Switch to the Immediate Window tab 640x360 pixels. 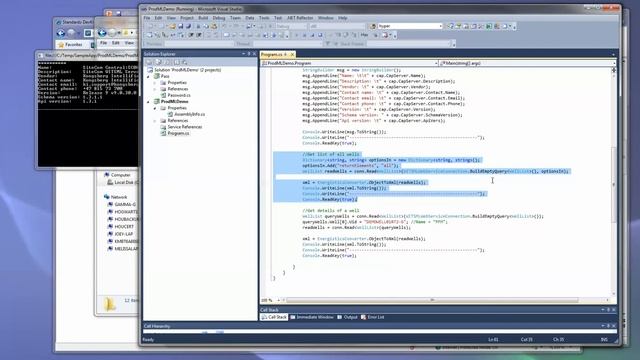point(311,317)
